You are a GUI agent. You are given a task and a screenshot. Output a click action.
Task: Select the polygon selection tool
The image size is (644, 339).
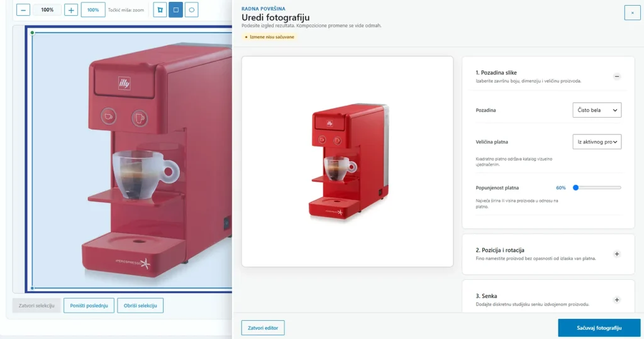[x=160, y=10]
